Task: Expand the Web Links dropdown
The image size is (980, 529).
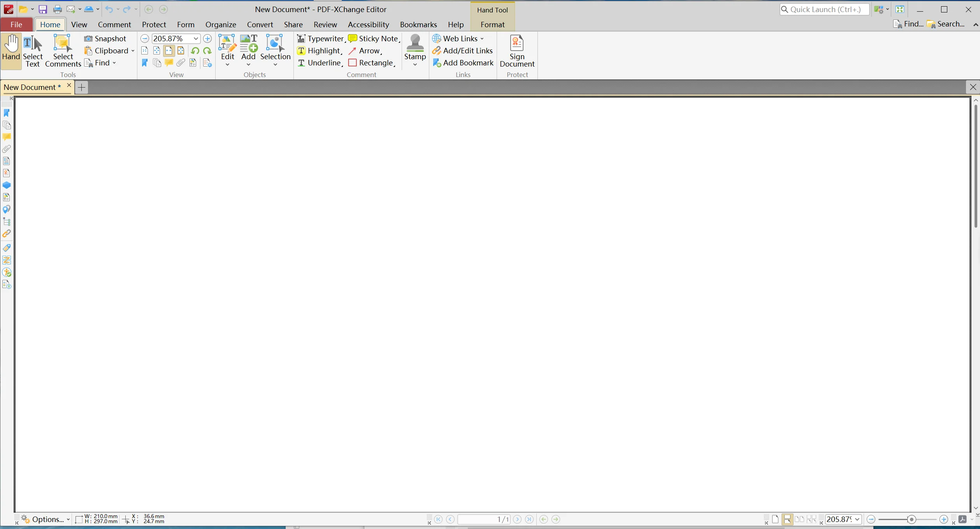Action: pyautogui.click(x=483, y=39)
